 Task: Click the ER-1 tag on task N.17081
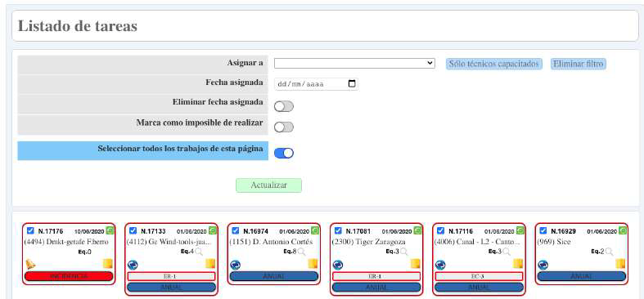click(376, 276)
